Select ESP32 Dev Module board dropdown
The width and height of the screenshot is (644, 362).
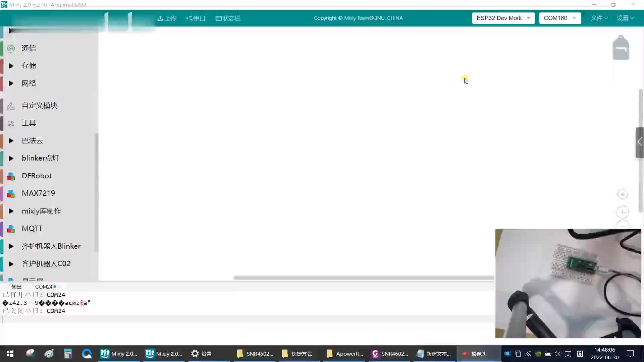point(503,18)
